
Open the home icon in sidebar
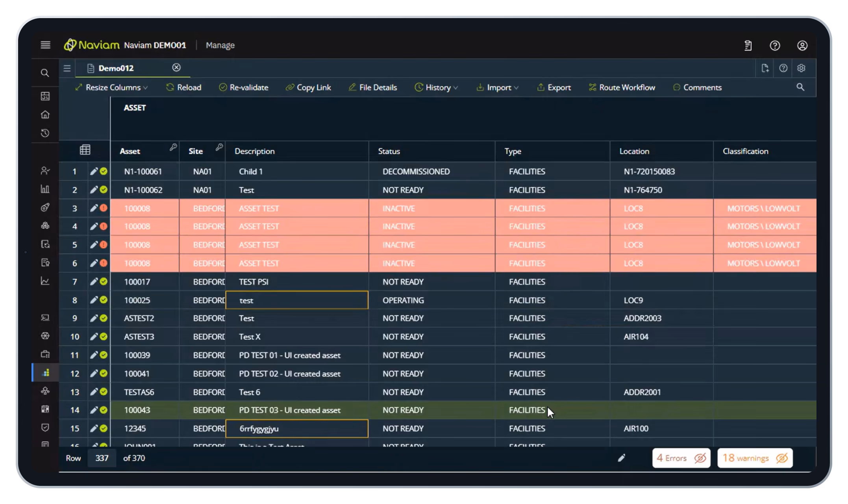[x=45, y=114]
